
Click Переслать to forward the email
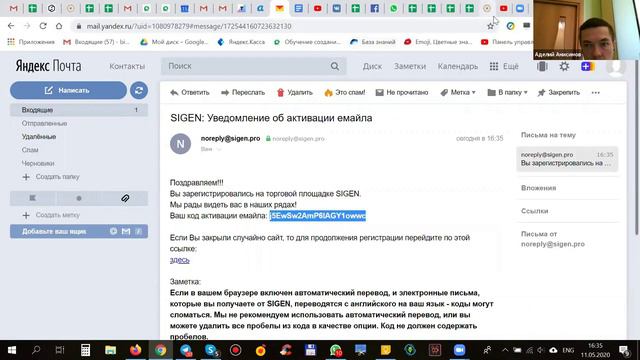(x=243, y=93)
